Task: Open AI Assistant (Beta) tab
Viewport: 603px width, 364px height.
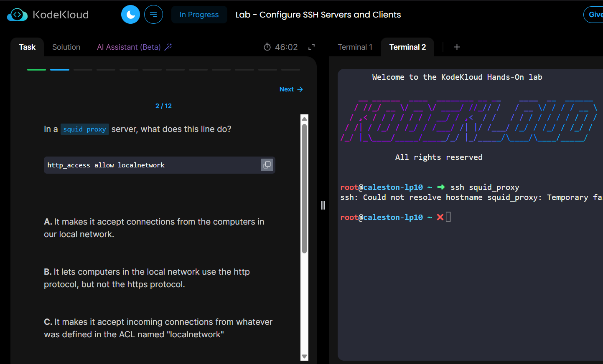Action: coord(129,47)
